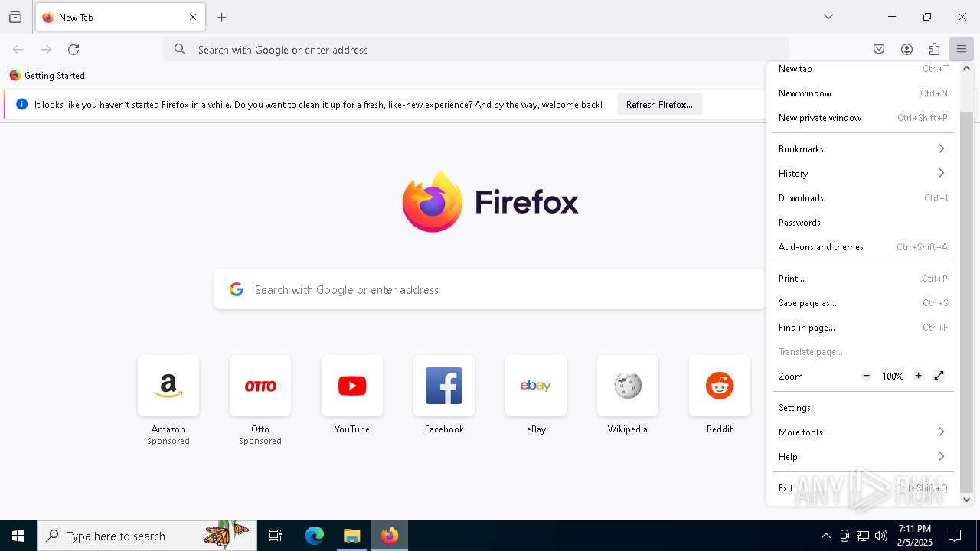Select New window menu item
This screenshot has height=551, width=980.
pyautogui.click(x=863, y=93)
